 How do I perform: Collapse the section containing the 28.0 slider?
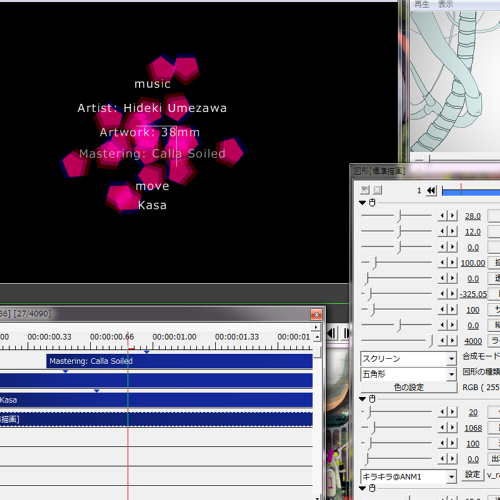[363, 203]
